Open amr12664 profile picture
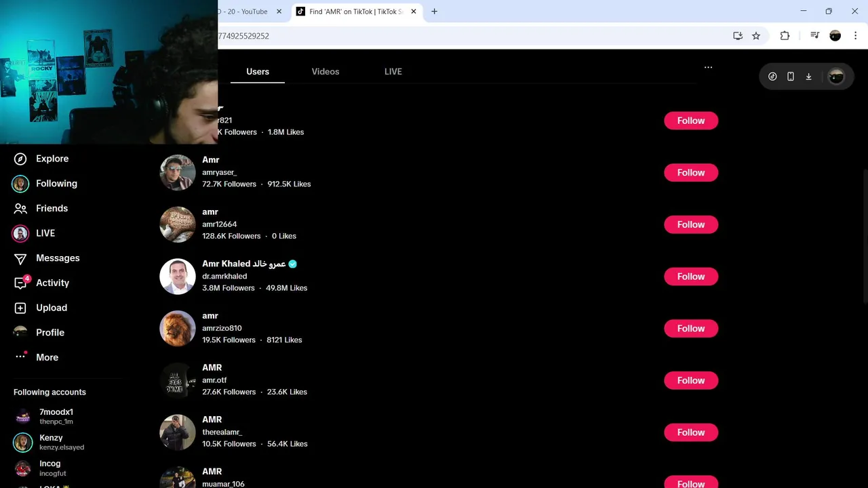 [x=178, y=224]
